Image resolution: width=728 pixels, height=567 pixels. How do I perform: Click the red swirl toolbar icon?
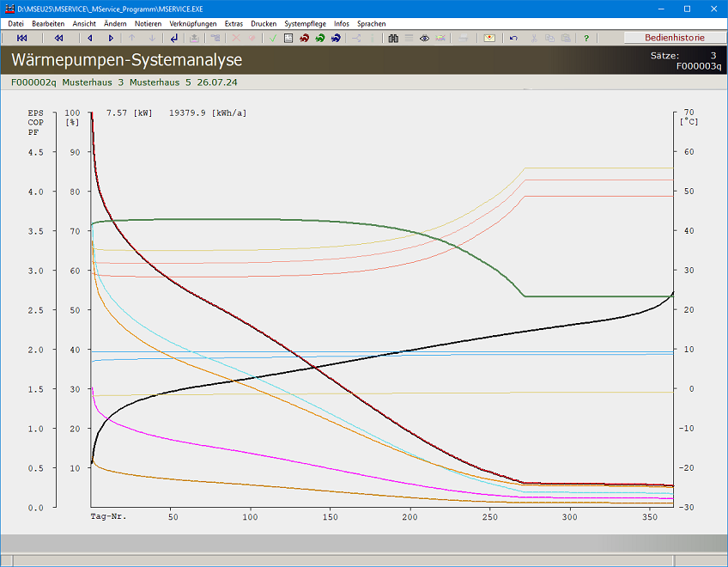[304, 39]
